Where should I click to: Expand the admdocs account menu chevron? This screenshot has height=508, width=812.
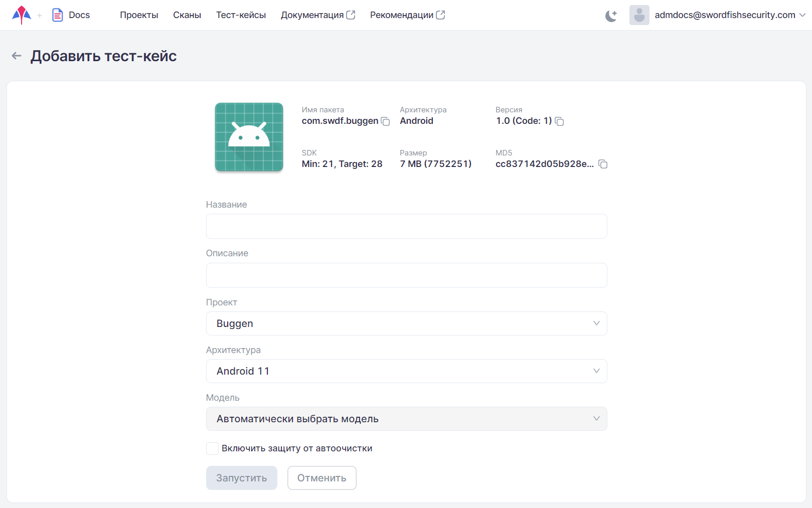tap(802, 15)
